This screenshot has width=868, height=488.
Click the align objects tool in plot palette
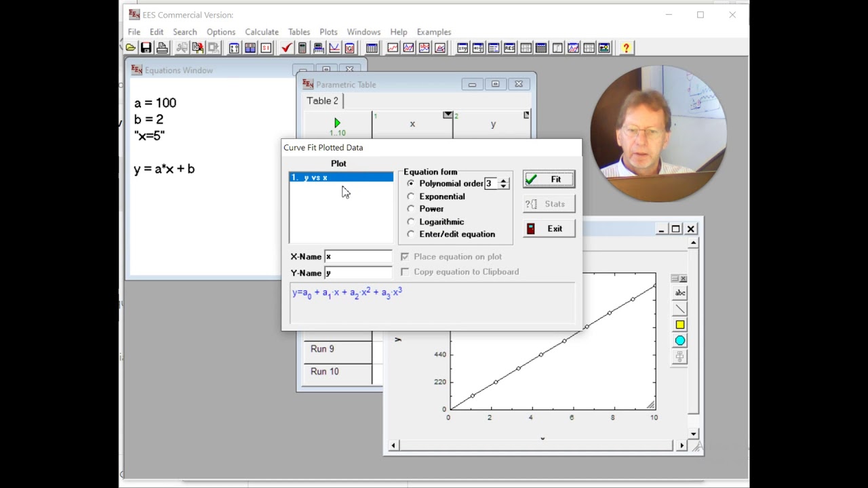[680, 357]
